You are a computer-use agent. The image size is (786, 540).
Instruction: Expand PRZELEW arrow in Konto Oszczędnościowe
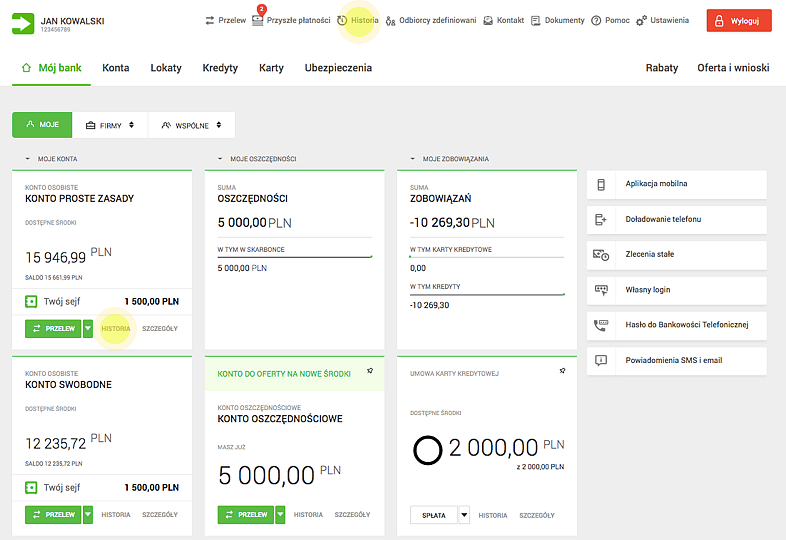(x=281, y=515)
